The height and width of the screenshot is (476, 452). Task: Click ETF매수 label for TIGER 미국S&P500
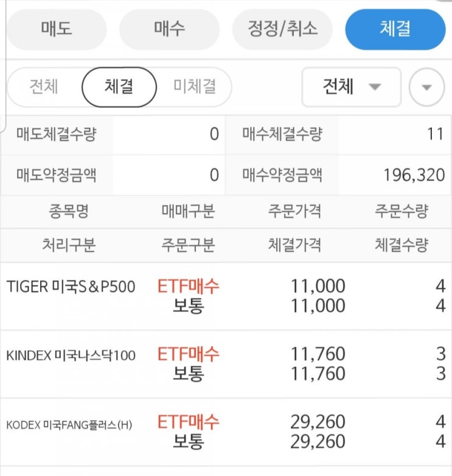pos(189,285)
